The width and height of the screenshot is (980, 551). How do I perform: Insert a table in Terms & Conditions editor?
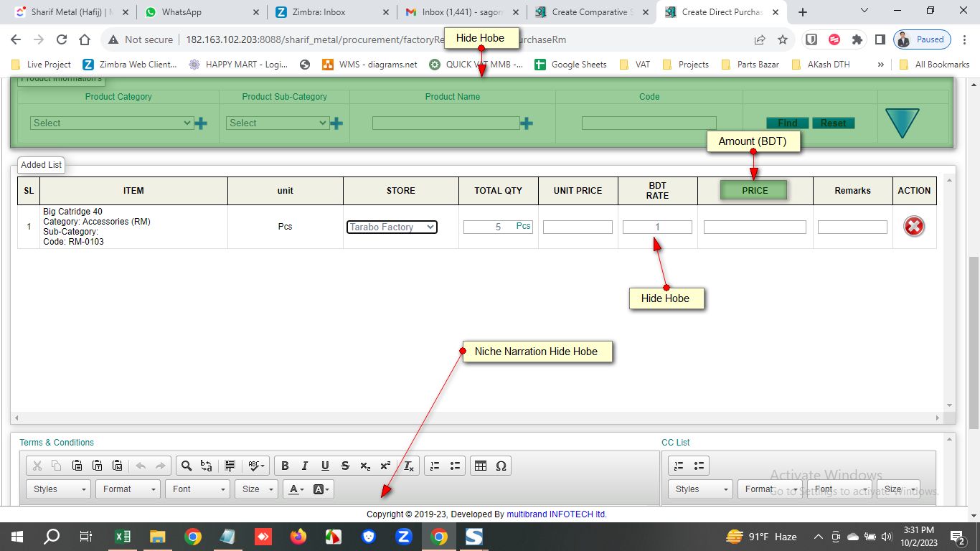481,466
